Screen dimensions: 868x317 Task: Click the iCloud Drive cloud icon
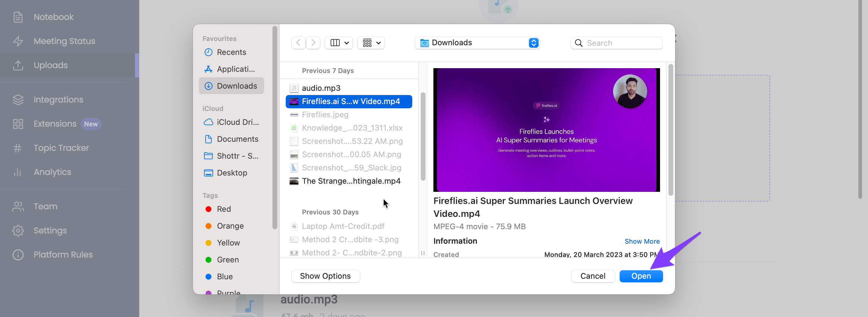[209, 122]
